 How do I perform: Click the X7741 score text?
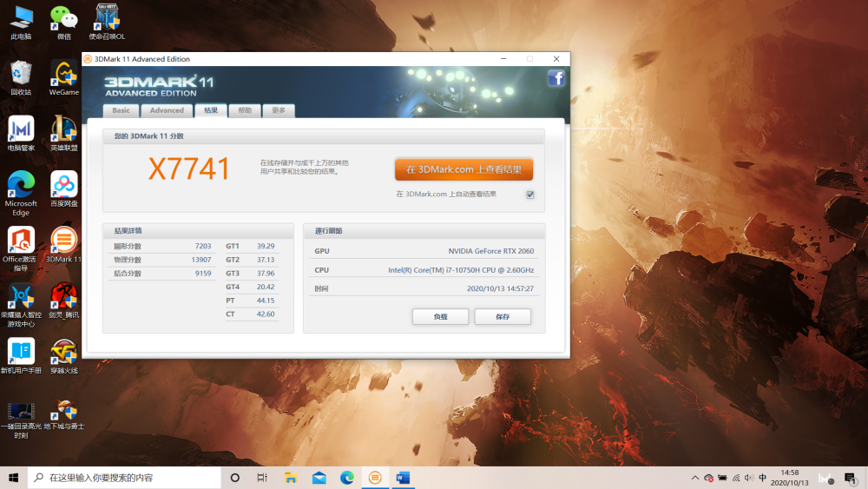tap(188, 169)
